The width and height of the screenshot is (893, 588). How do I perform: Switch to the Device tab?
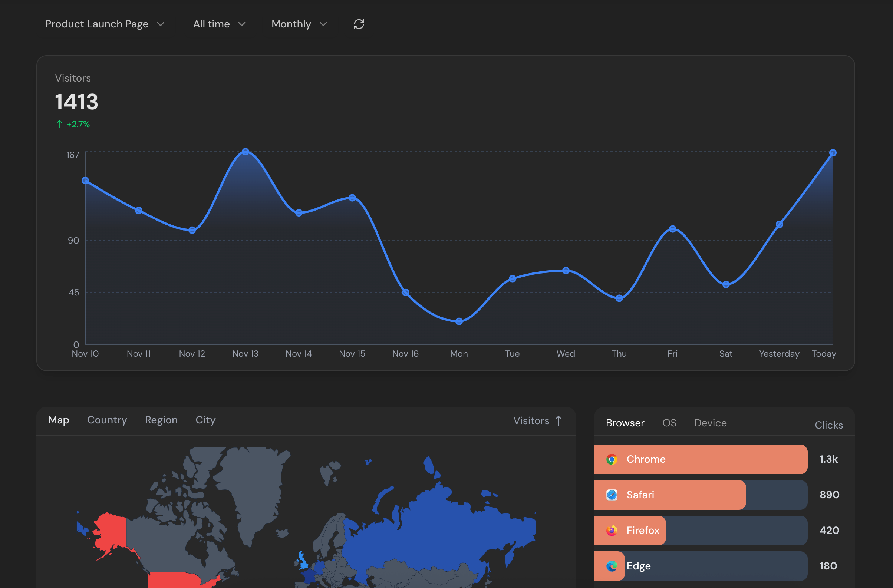pos(710,423)
